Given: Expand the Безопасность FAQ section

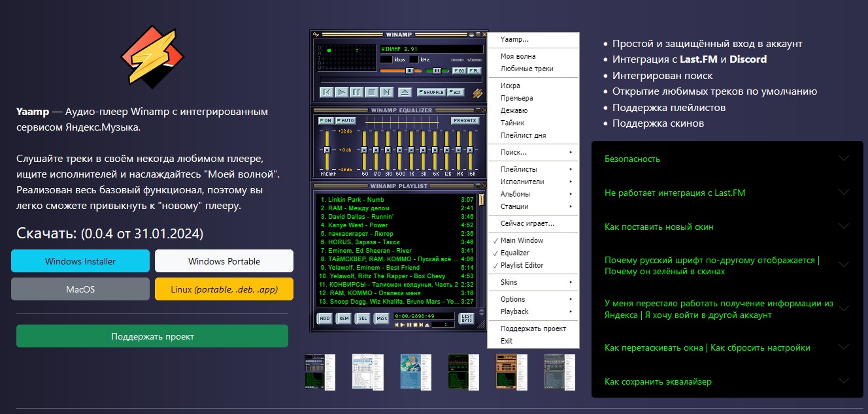Looking at the screenshot, I should (727, 159).
